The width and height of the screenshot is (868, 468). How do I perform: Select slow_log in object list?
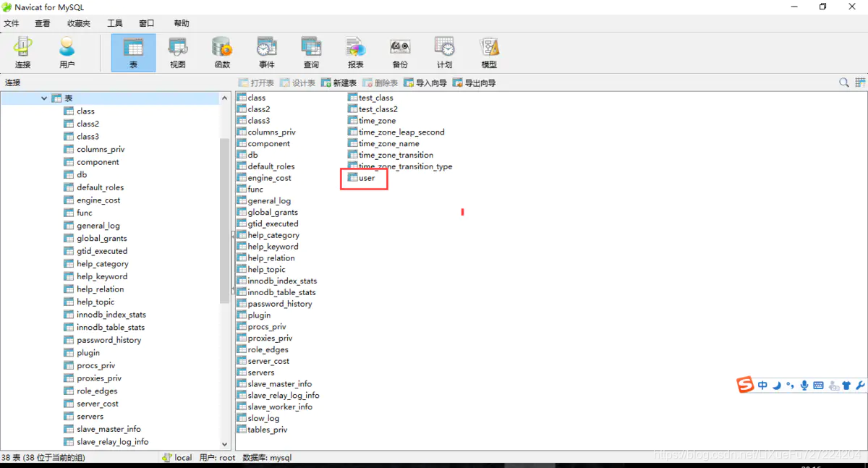(x=258, y=418)
